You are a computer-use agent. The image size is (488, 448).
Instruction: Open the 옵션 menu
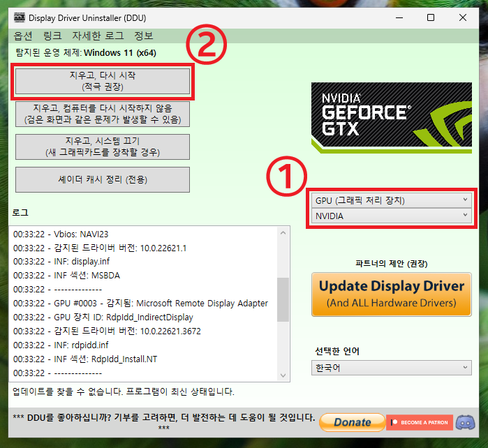point(23,36)
